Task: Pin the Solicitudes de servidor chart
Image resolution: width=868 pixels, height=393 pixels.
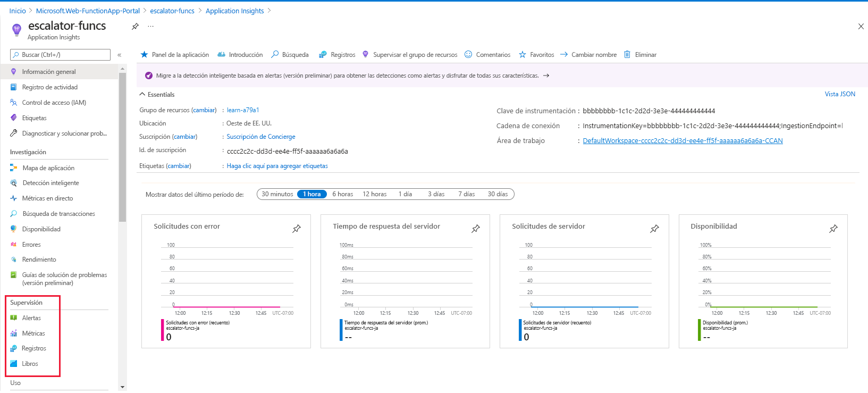Action: click(654, 229)
